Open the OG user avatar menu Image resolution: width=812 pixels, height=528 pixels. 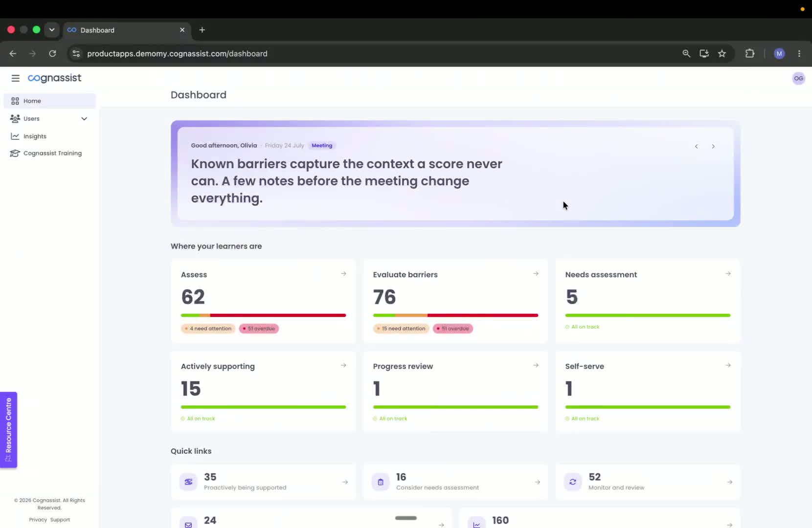coord(798,78)
